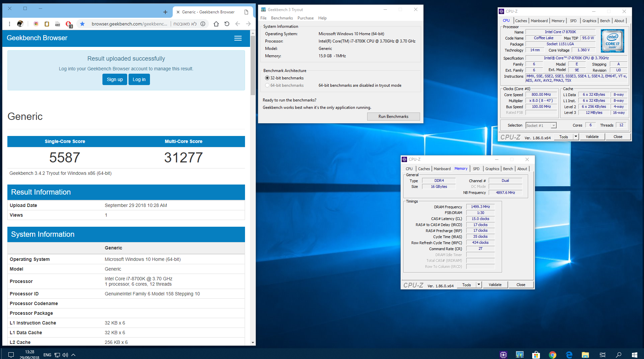Expand Tools dropdown arrow in upper CPU-Z
This screenshot has height=359, width=644.
(576, 137)
